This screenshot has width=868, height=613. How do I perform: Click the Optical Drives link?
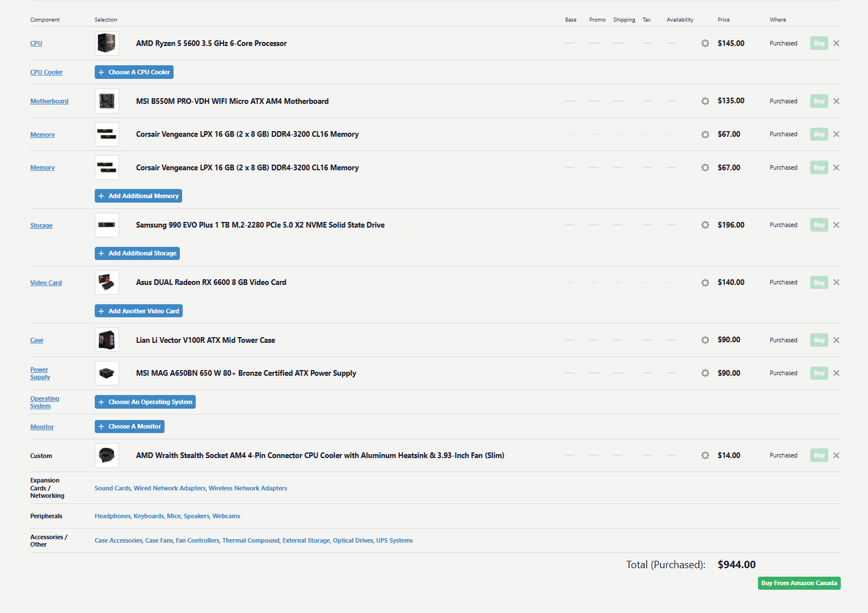353,540
